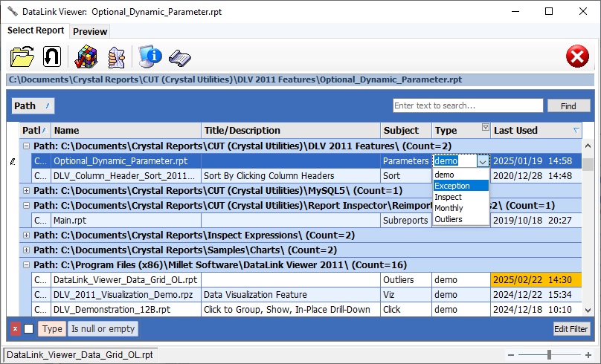Click the bottom status DataLink_Viewer_Data_Grid_OL.rpt label

coord(80,355)
